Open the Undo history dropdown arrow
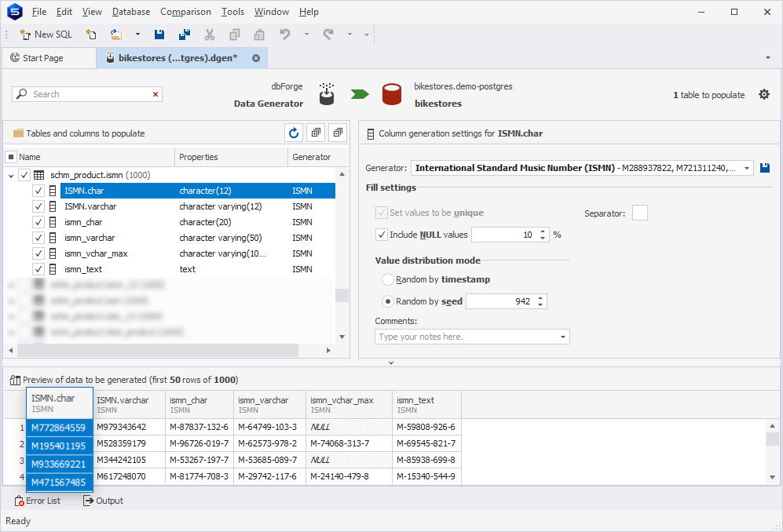The width and height of the screenshot is (783, 532). pos(306,35)
